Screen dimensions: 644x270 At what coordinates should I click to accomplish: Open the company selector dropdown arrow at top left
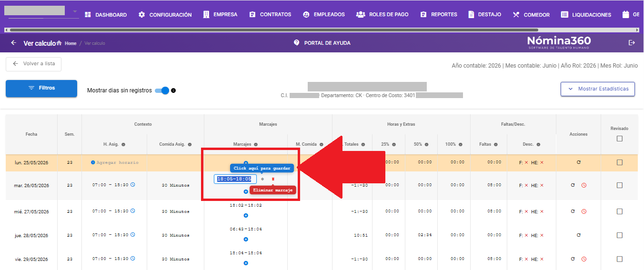(x=75, y=11)
